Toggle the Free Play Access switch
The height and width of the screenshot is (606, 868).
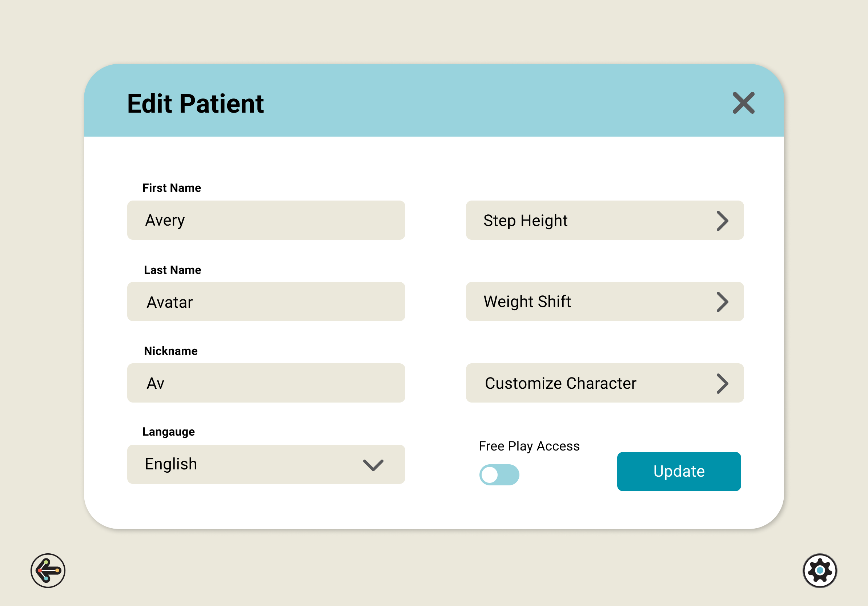pyautogui.click(x=499, y=475)
